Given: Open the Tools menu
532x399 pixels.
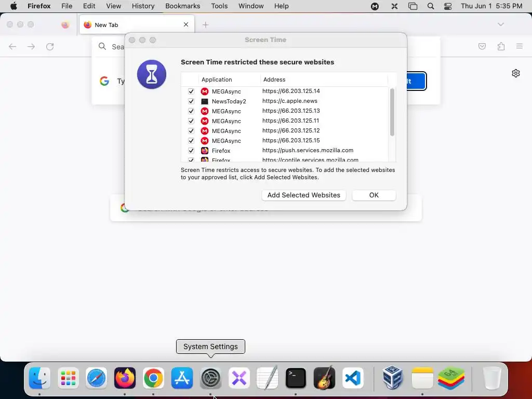Looking at the screenshot, I should pos(219,6).
